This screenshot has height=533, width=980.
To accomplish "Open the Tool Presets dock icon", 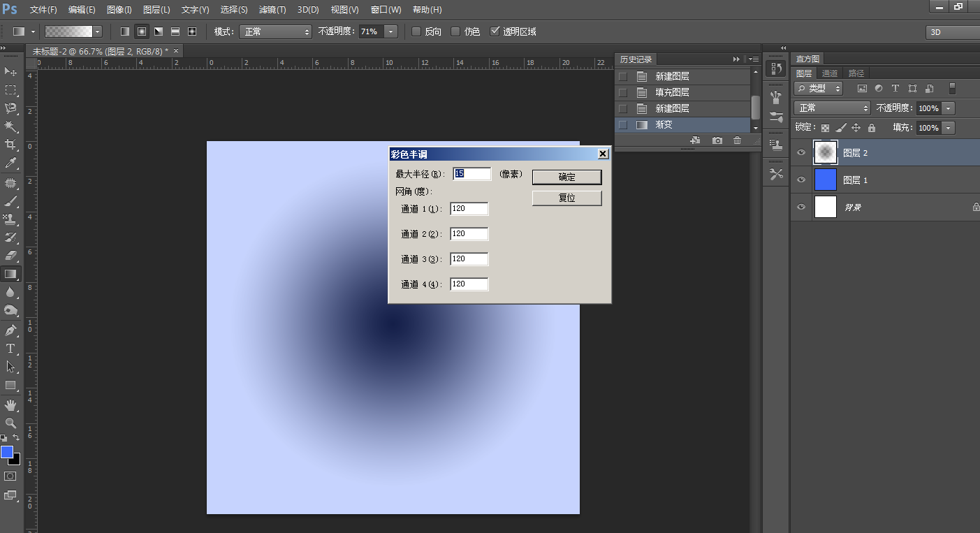I will [x=775, y=175].
